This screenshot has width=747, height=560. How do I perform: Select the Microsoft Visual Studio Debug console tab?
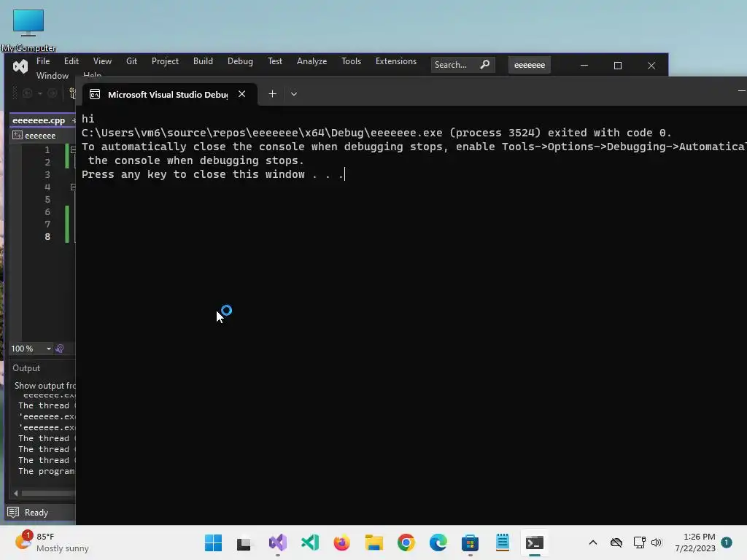point(169,94)
